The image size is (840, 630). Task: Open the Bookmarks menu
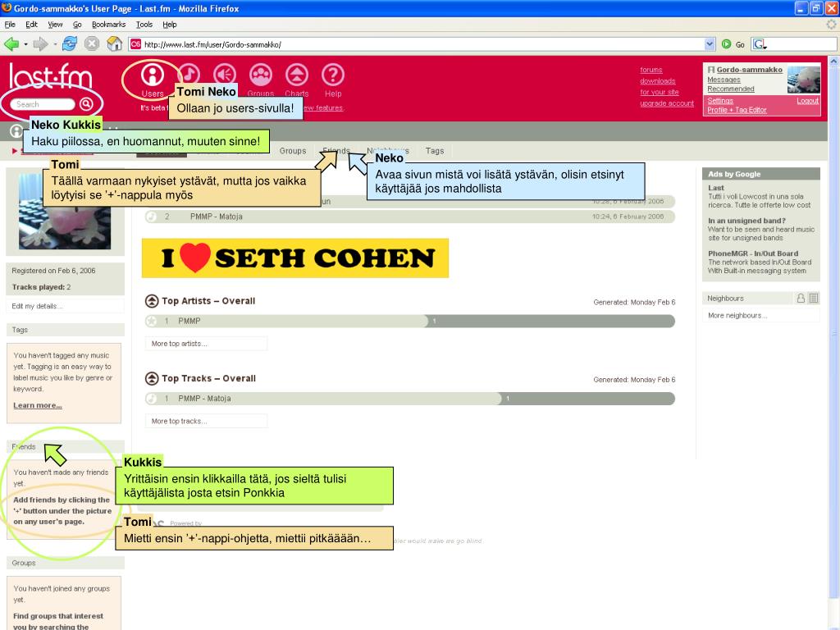pos(109,25)
